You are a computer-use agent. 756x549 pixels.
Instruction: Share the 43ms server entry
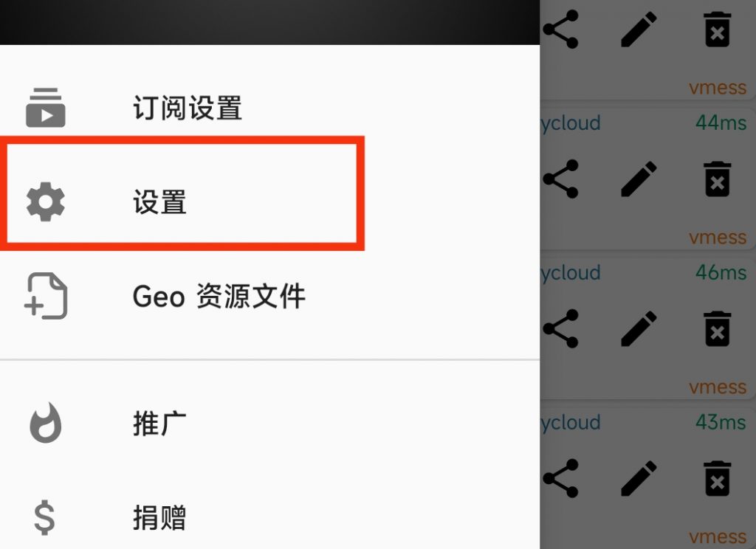point(560,478)
